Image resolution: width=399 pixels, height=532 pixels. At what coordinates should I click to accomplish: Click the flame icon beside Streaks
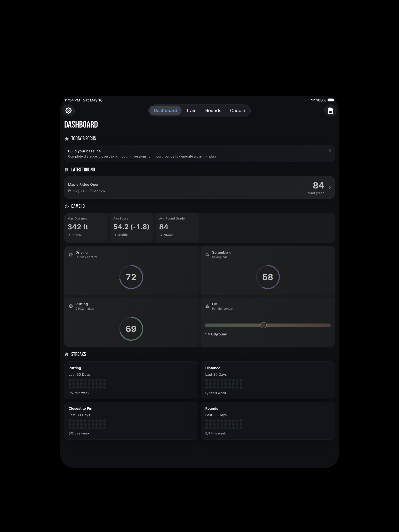(x=67, y=354)
